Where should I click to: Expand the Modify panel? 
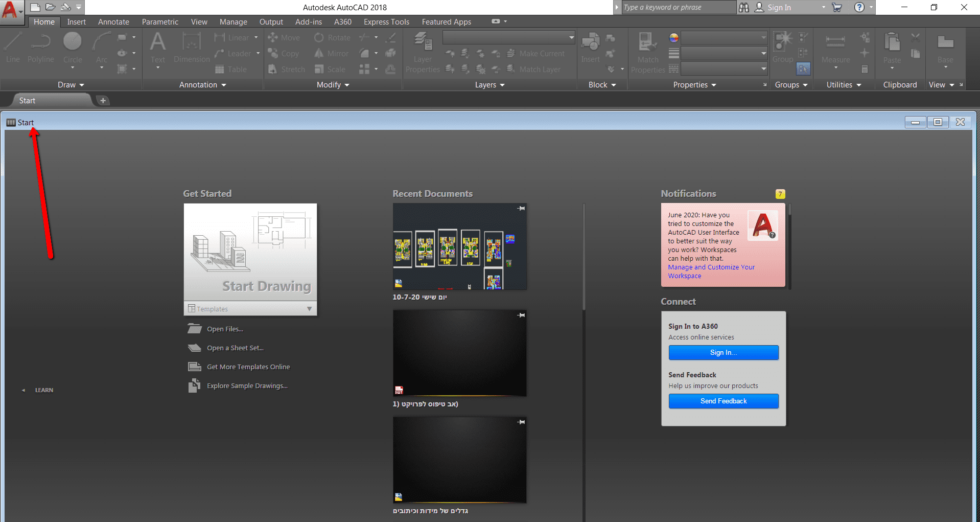pos(333,85)
